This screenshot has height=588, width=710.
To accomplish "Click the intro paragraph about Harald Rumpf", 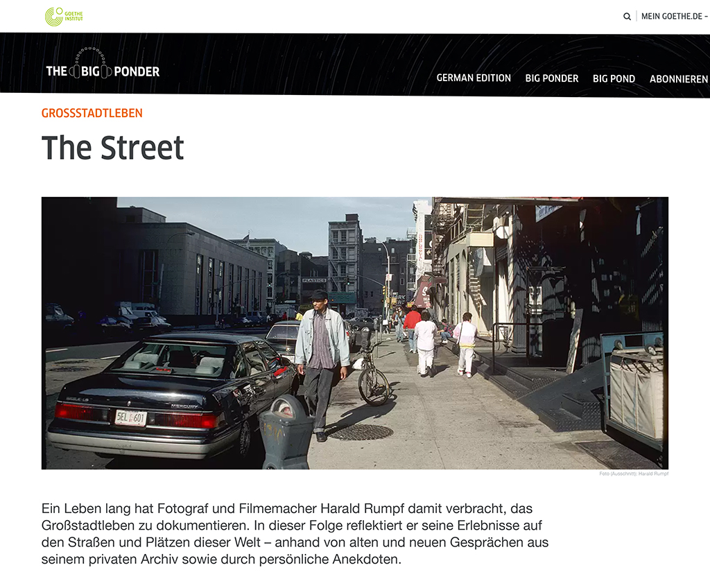I will pyautogui.click(x=295, y=533).
